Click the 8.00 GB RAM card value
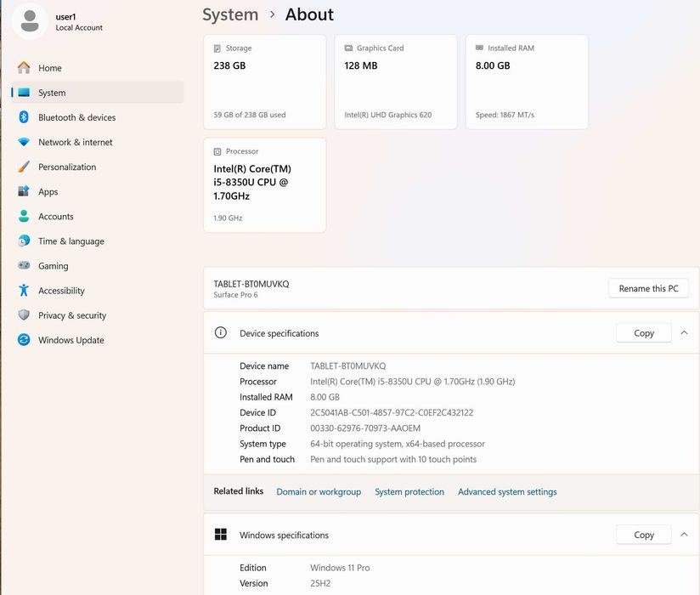700x595 pixels. click(x=493, y=65)
